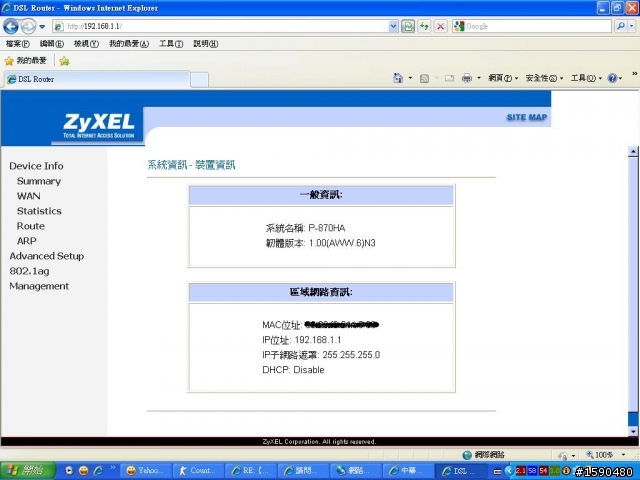Viewport: 640px width, 480px height.
Task: Stop loading with the red X icon
Action: pos(440,27)
